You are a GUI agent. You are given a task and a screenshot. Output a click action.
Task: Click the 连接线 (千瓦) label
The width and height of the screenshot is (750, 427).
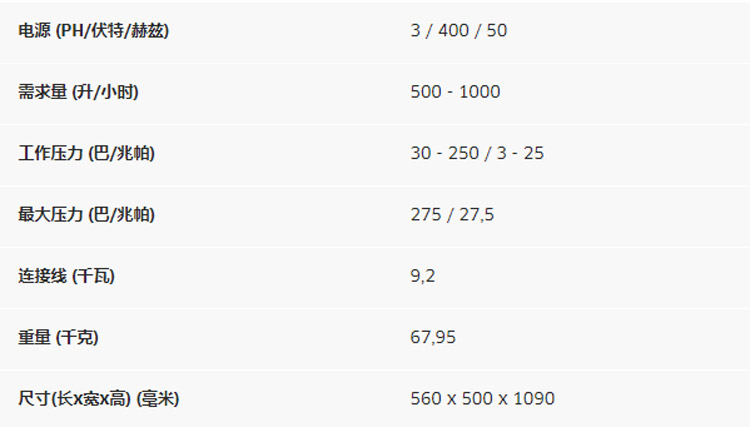click(x=66, y=276)
